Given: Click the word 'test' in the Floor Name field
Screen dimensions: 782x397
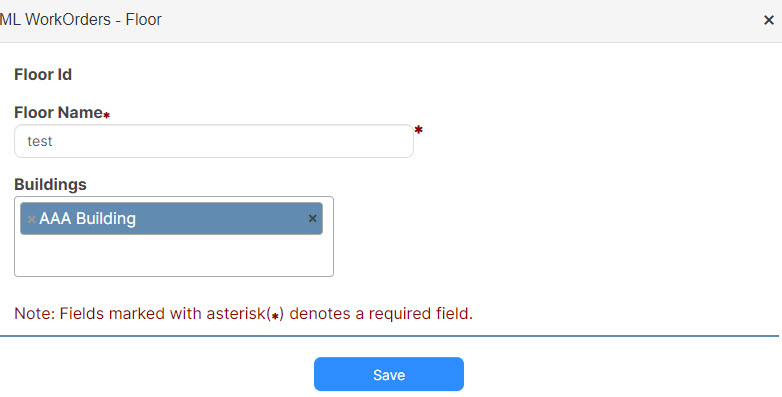Looking at the screenshot, I should (x=39, y=141).
